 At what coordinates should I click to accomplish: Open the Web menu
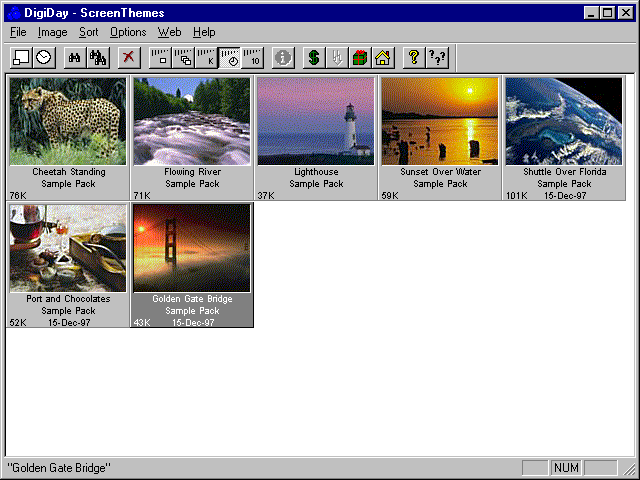point(169,32)
